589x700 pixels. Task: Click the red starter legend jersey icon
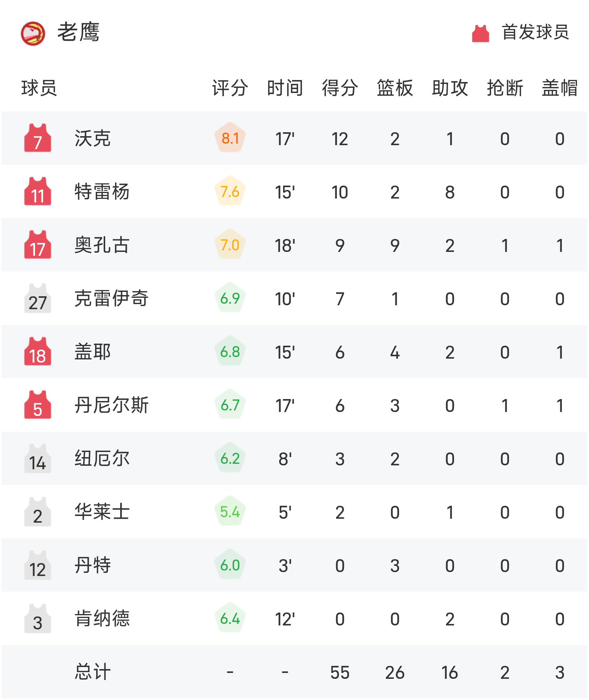pyautogui.click(x=480, y=33)
